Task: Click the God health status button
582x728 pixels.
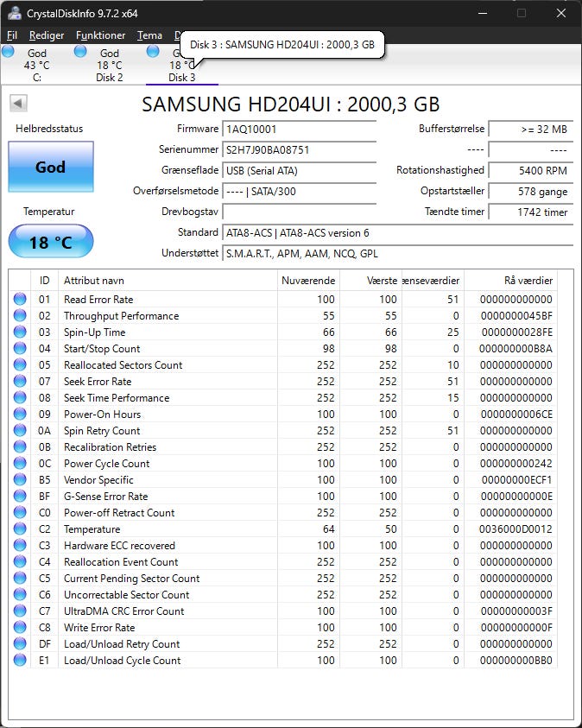Action: tap(51, 167)
